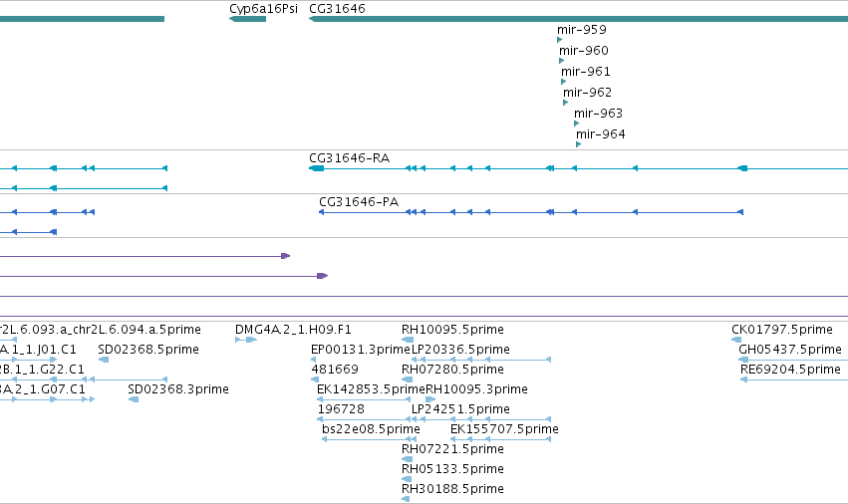
Task: Click the LP24251.5prime label
Action: (x=460, y=409)
